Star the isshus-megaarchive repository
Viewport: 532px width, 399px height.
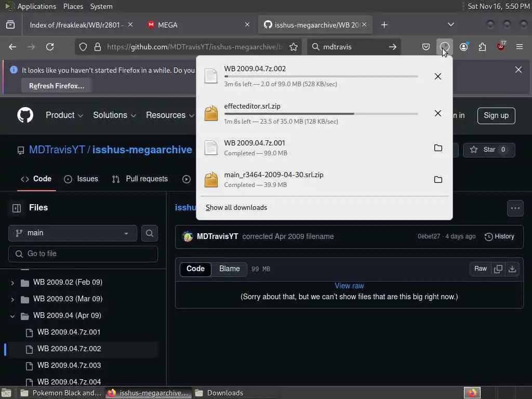(x=489, y=150)
